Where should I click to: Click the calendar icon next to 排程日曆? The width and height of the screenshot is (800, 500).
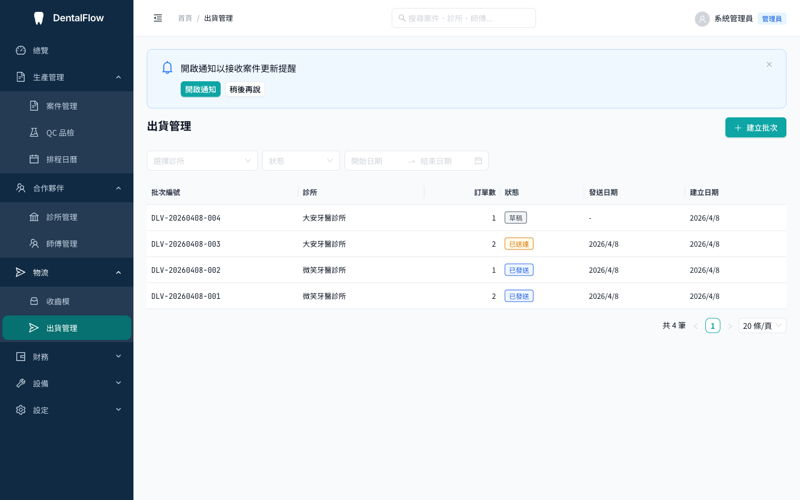pos(34,159)
